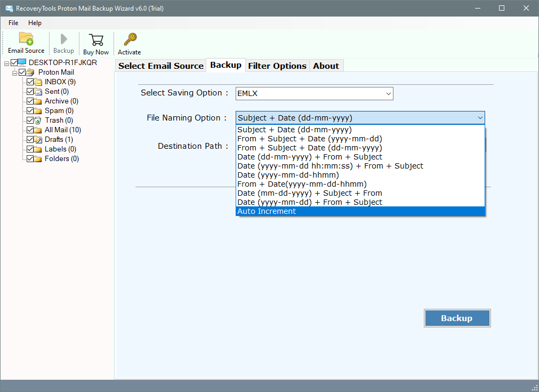539x392 pixels.
Task: Select the All Mail (10) folder label
Action: tap(63, 130)
